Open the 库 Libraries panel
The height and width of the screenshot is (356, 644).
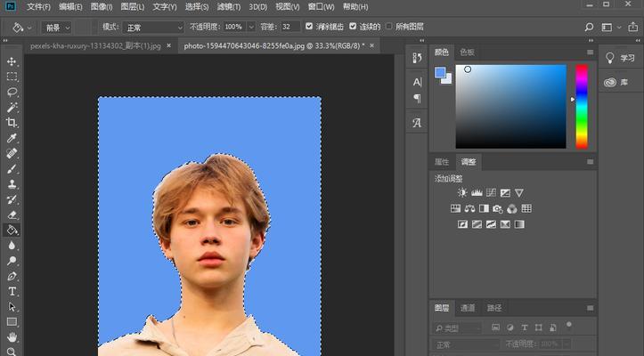(x=616, y=82)
